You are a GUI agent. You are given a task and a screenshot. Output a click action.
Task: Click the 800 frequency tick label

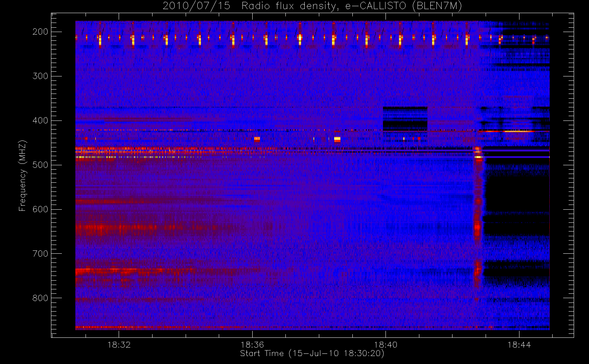click(40, 298)
